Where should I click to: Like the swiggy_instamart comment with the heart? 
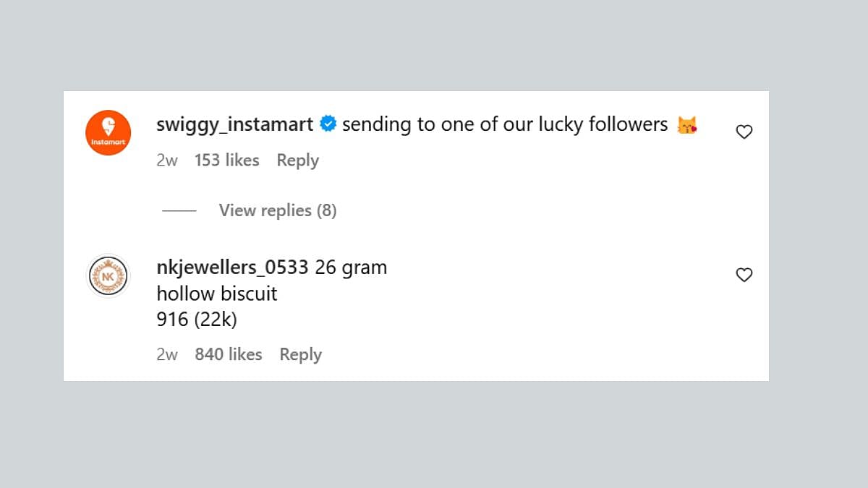click(x=744, y=132)
